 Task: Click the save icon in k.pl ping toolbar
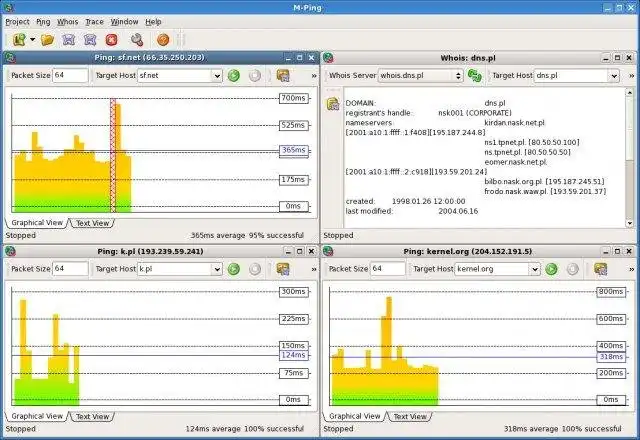pyautogui.click(x=283, y=269)
